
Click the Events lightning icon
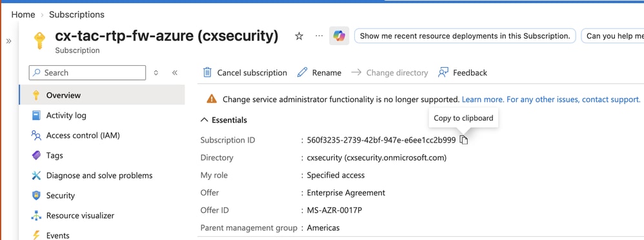36,235
